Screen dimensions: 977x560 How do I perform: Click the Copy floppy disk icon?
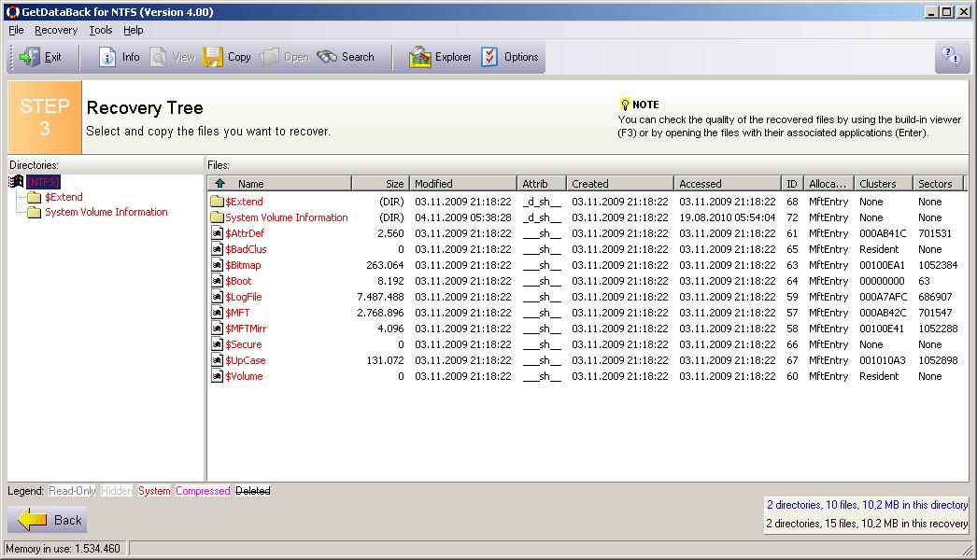(212, 57)
